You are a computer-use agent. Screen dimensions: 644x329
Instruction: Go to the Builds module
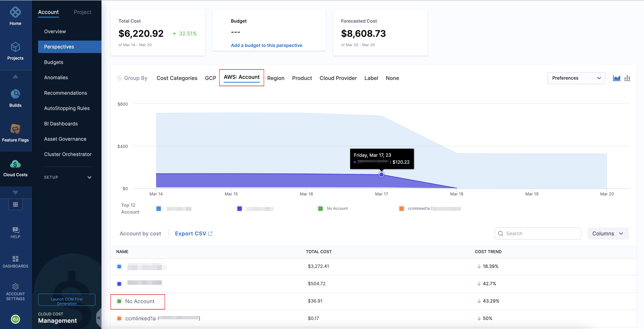tap(15, 94)
